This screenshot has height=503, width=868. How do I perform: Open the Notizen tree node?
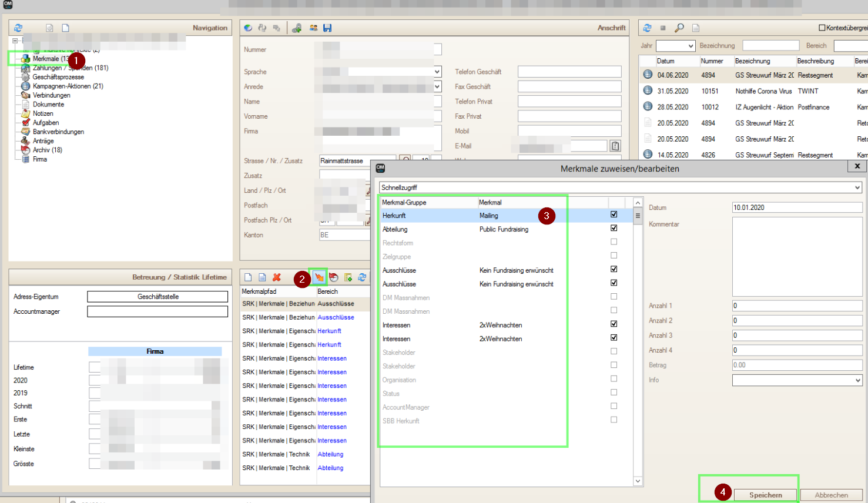point(43,113)
